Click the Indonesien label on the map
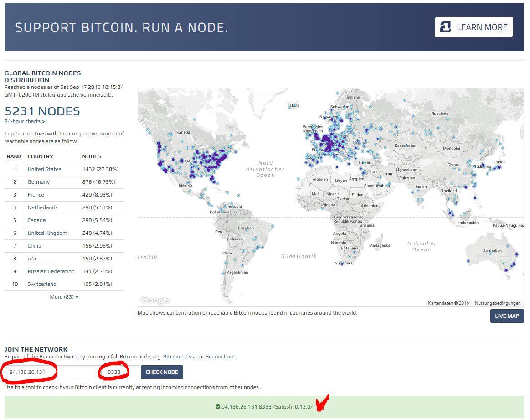 point(468,223)
